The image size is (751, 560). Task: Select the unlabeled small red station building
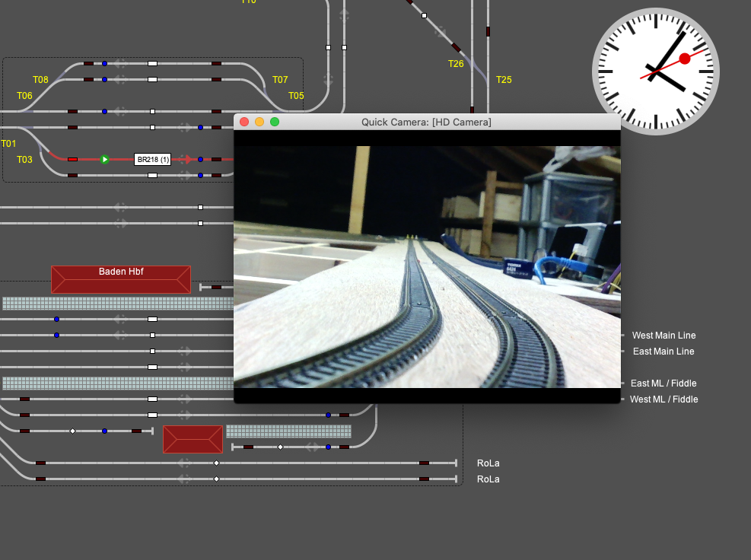(193, 439)
